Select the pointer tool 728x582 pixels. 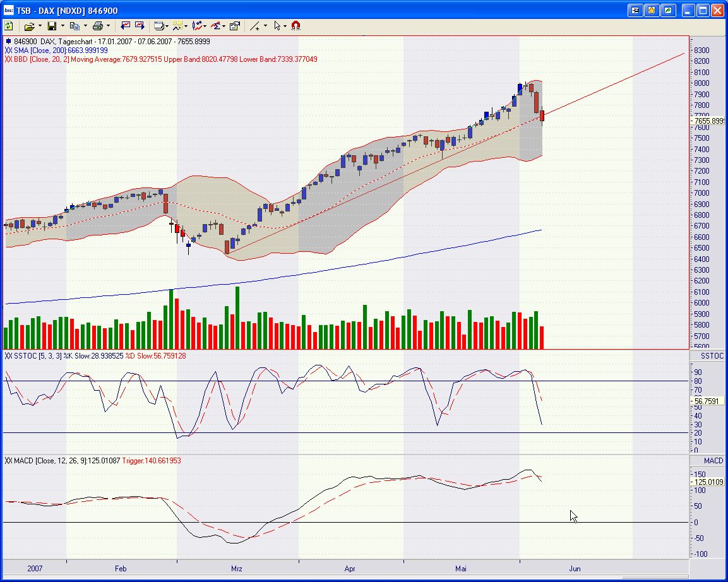click(278, 26)
